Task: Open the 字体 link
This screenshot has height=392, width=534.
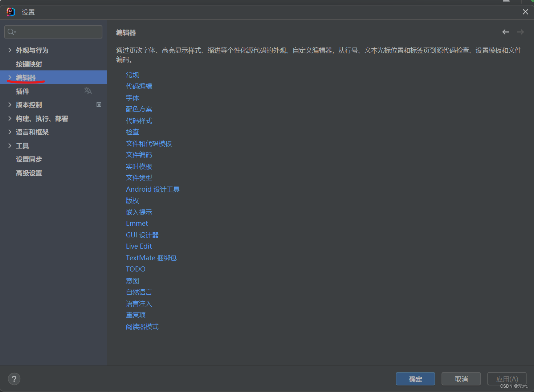Action: (x=133, y=98)
